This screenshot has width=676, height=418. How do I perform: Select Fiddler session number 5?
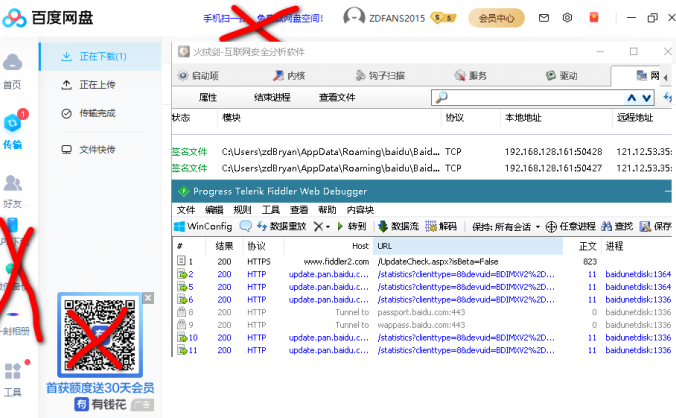422,287
